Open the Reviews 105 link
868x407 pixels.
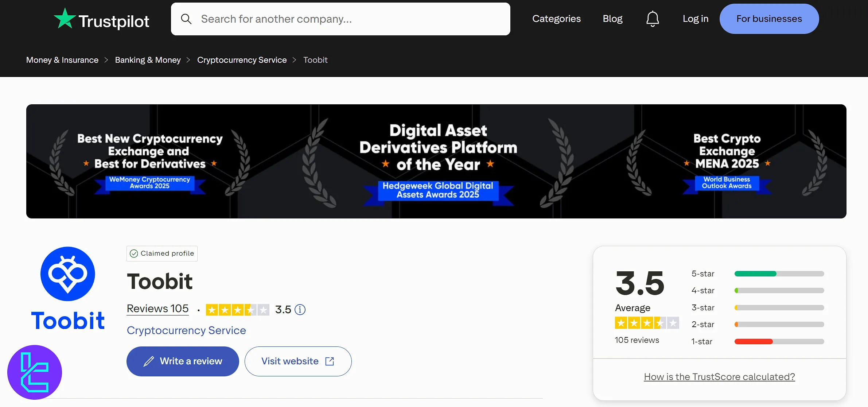tap(157, 309)
